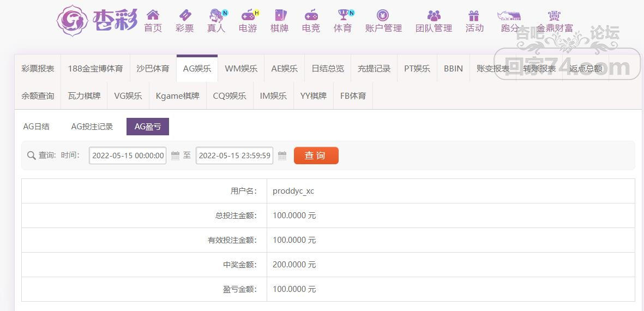This screenshot has width=644, height=311.
Task: Switch to the WM娱乐 tab
Action: click(241, 69)
